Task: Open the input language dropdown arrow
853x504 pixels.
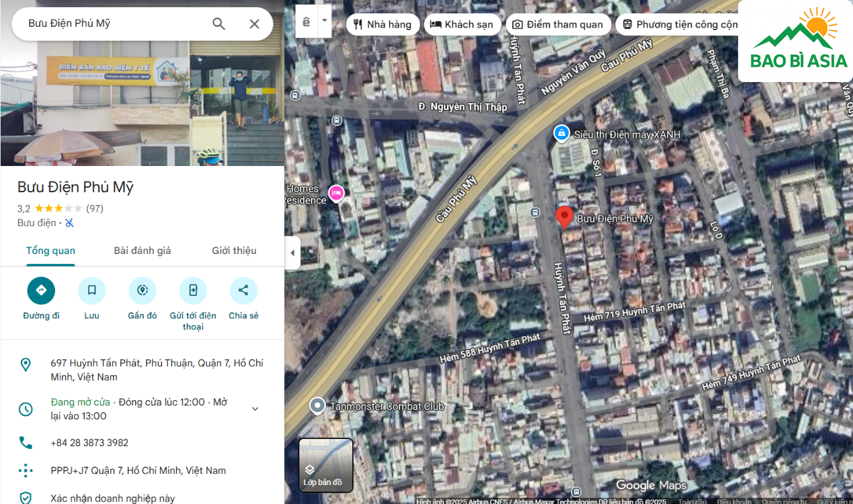Action: [x=324, y=22]
